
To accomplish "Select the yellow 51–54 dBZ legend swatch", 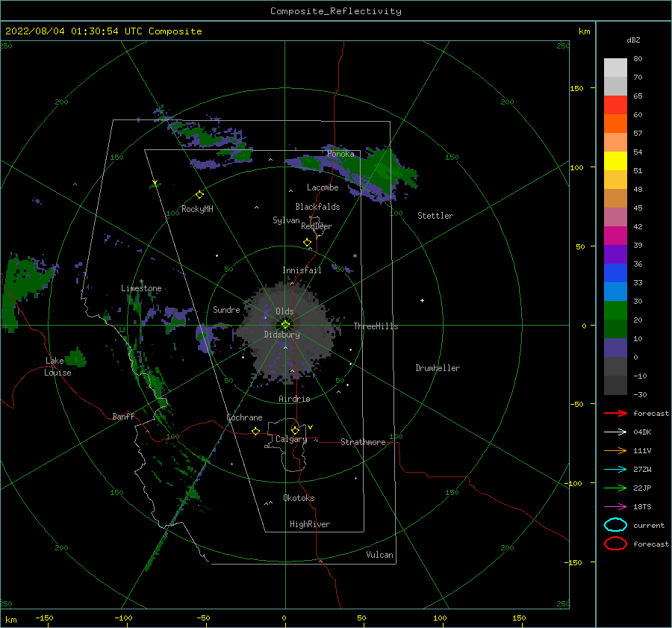I will coord(615,161).
